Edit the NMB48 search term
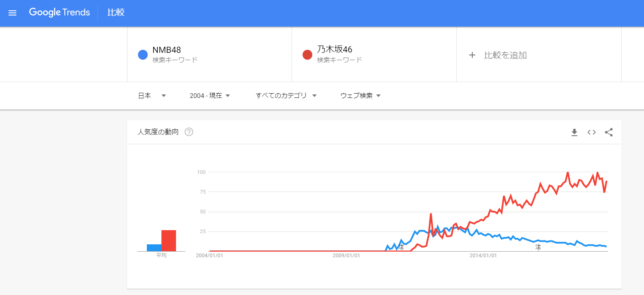 [x=167, y=50]
